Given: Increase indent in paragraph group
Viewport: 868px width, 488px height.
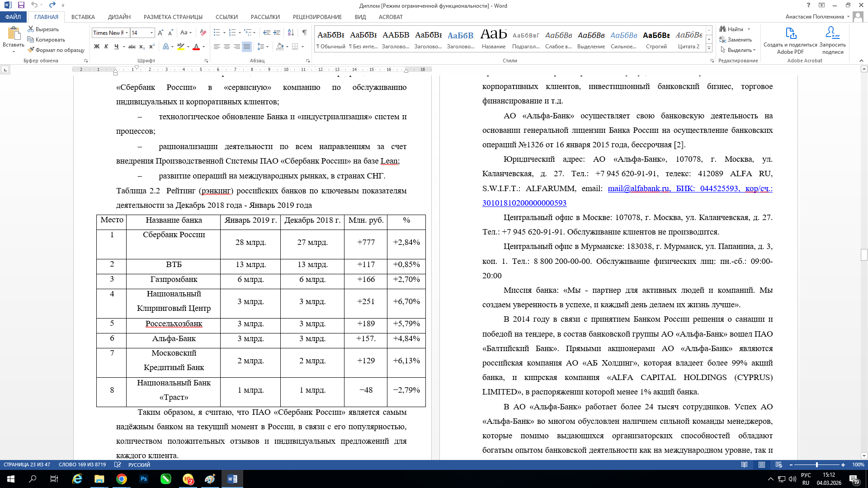Looking at the screenshot, I should pyautogui.click(x=277, y=33).
